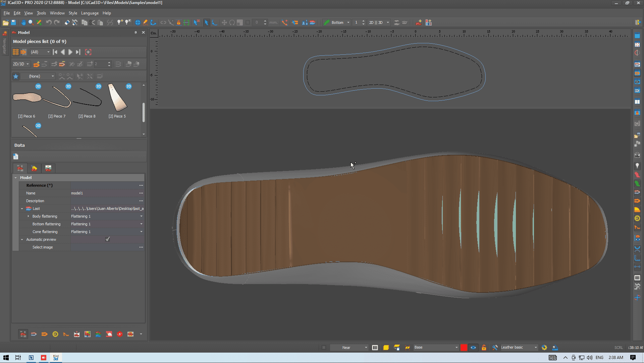This screenshot has width=644, height=363.
Task: Click the Next piece play arrow
Action: click(70, 52)
